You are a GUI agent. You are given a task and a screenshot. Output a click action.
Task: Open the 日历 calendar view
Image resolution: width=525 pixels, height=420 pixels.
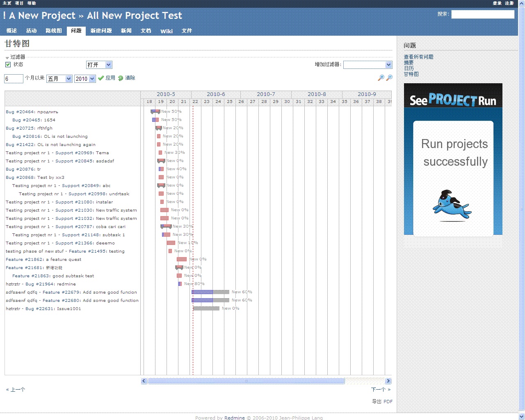408,68
